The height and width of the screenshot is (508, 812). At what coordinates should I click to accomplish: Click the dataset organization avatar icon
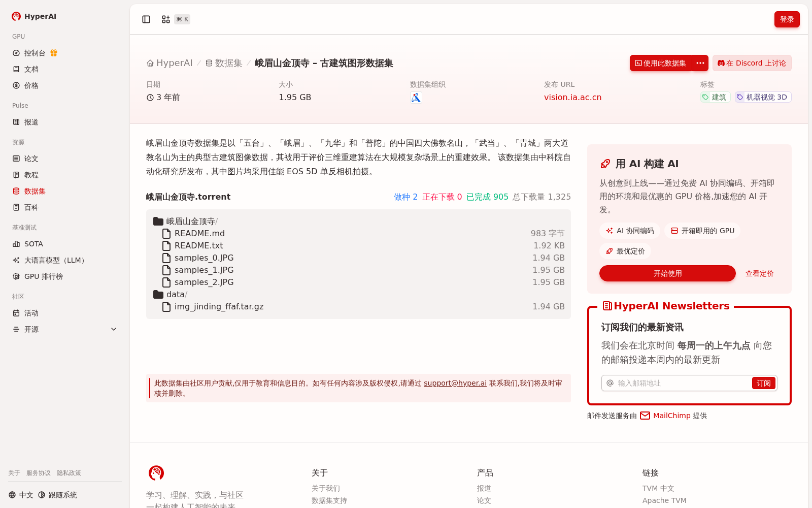[x=416, y=98]
